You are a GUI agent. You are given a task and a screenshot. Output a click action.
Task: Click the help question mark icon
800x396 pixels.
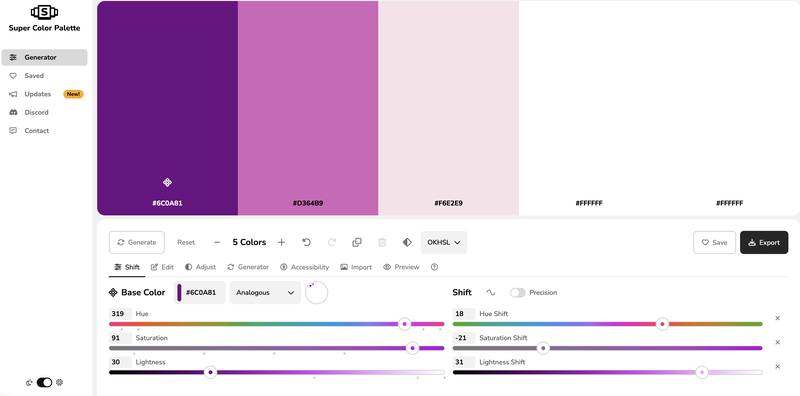coord(434,267)
